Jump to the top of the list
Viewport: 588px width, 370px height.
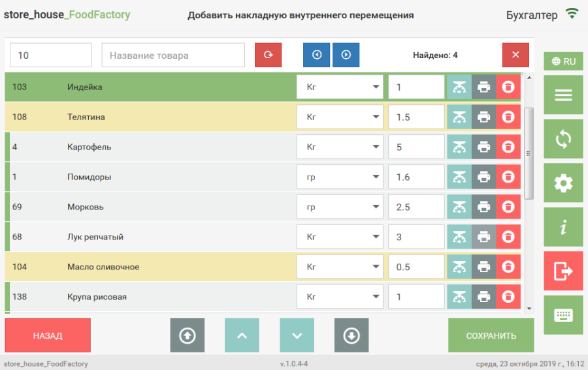[188, 335]
